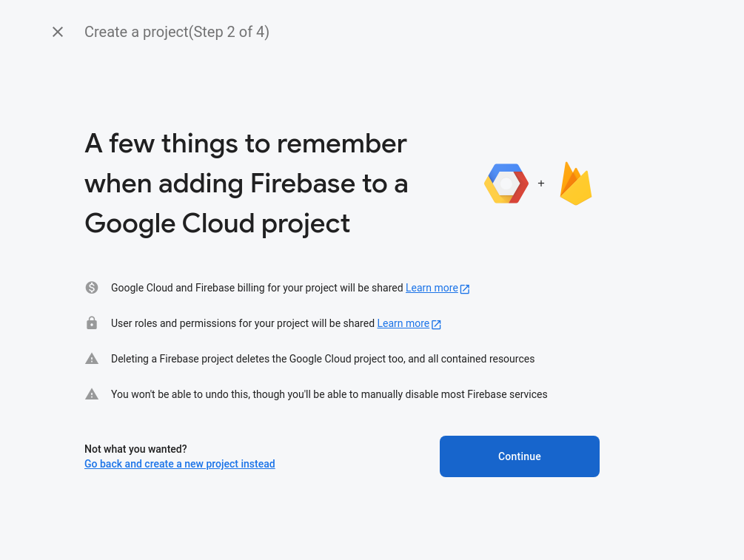Open Learn more about shared billing
The image size is (744, 560).
tap(432, 288)
